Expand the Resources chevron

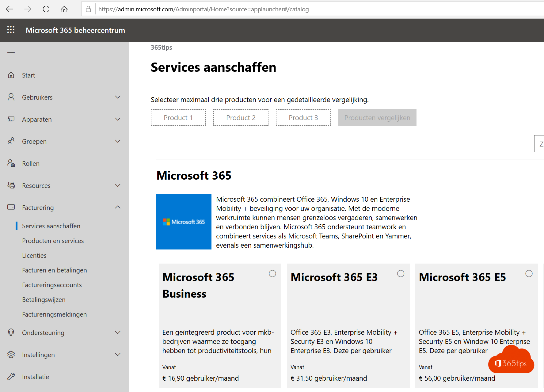pos(118,185)
